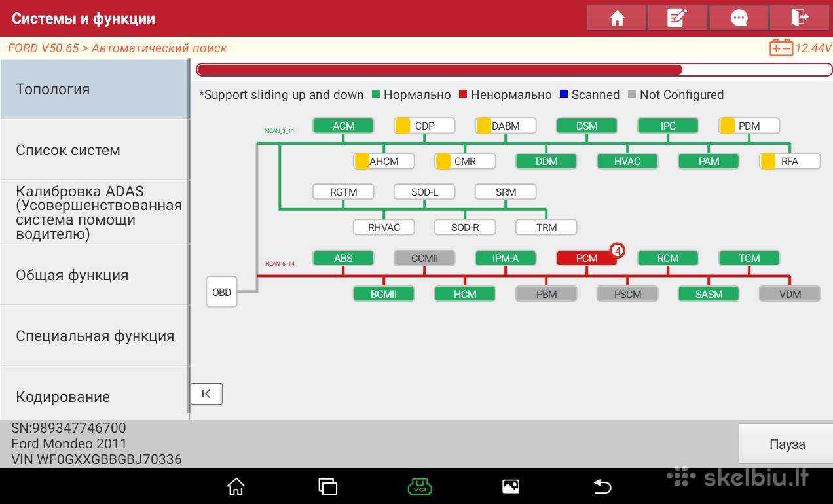
Task: Tap the OBD connector node
Action: [x=221, y=292]
